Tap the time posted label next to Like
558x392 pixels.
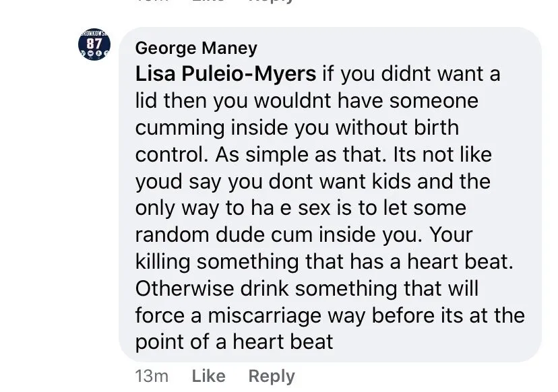pos(152,376)
